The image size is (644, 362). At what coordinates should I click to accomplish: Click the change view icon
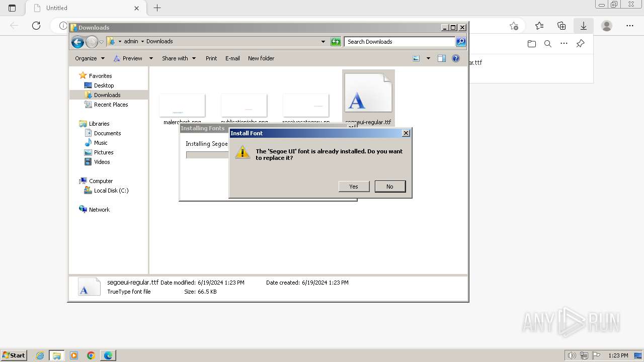click(x=416, y=58)
